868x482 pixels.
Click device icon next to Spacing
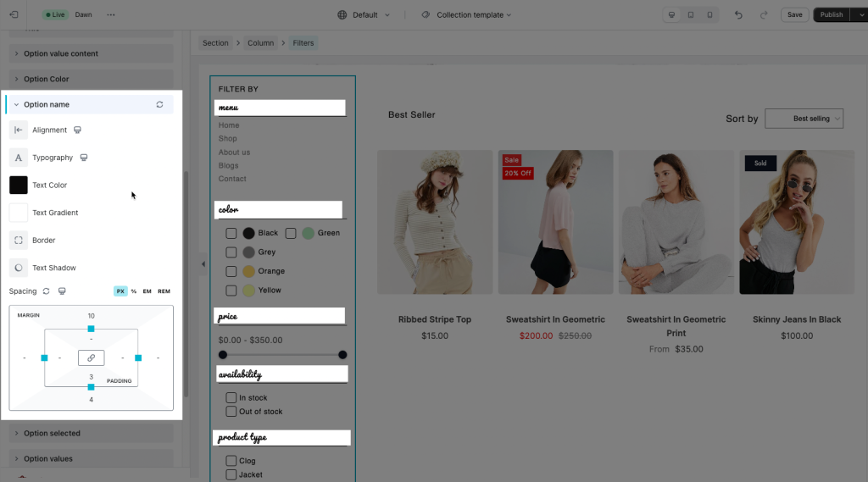62,291
